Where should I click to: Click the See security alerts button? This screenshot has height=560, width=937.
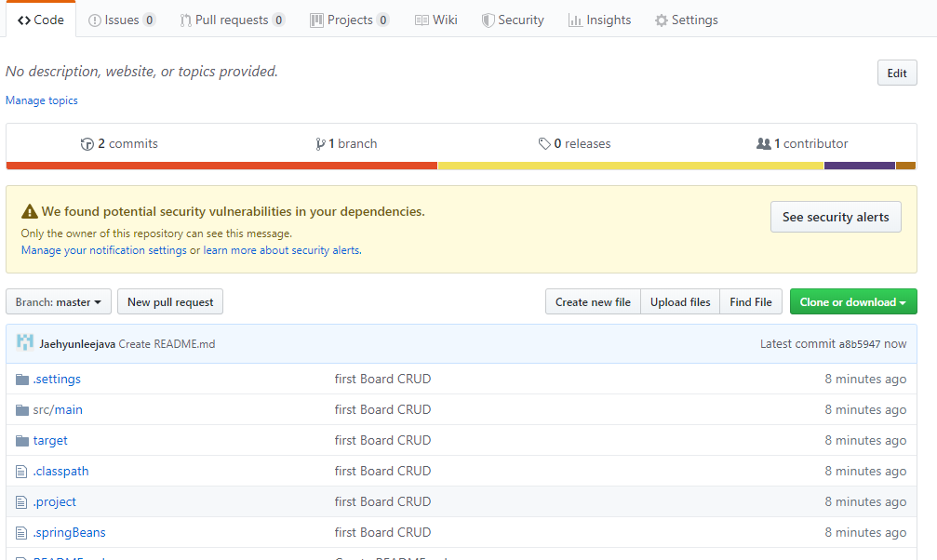tap(836, 217)
